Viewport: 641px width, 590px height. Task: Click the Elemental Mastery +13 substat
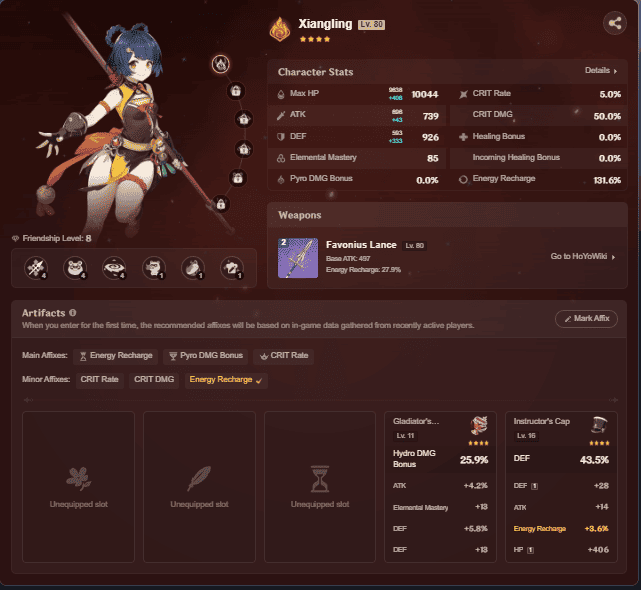coord(440,507)
